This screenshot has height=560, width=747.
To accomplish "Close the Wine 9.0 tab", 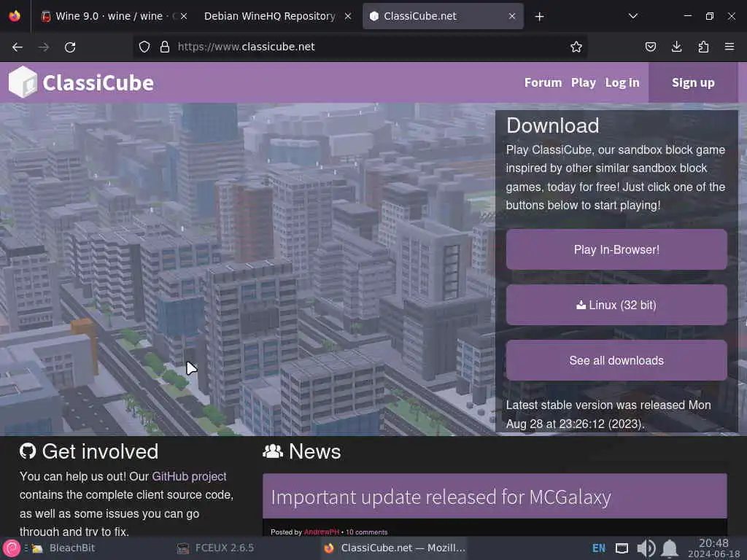I will pos(184,16).
